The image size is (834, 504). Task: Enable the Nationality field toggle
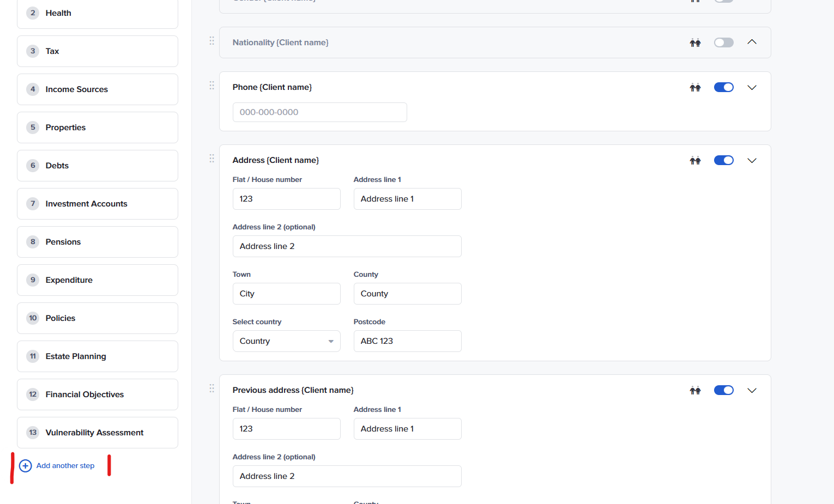[723, 42]
